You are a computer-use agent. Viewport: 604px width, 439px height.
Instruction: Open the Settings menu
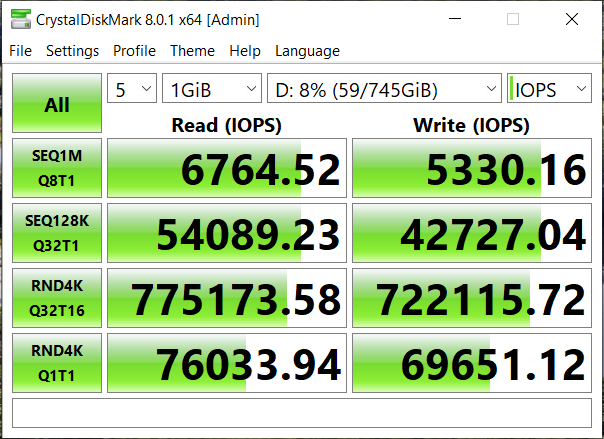pos(72,51)
